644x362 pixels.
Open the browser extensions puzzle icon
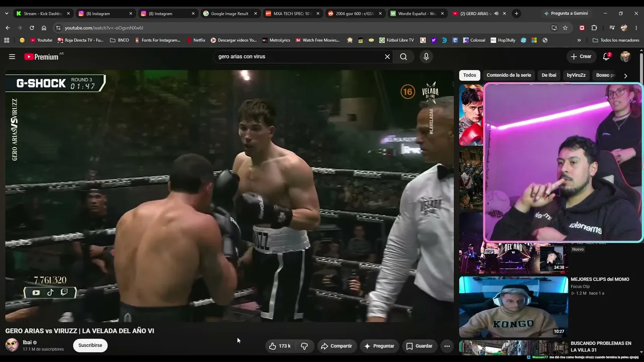(594, 28)
